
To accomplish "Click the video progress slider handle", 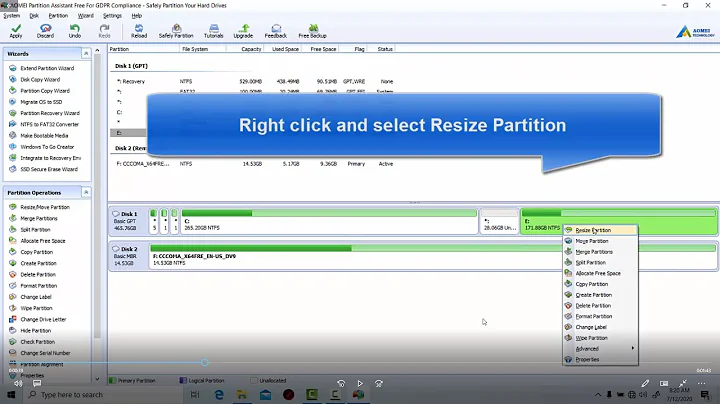I will pos(205,363).
